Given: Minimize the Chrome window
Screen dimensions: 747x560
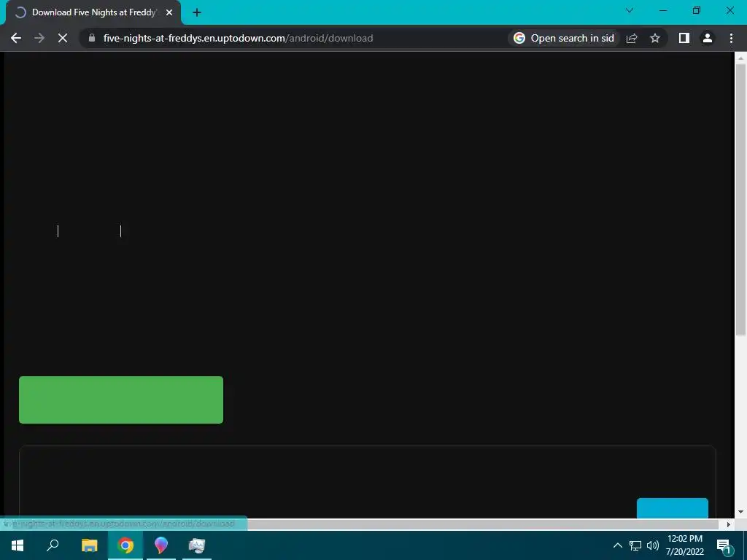Looking at the screenshot, I should click(663, 10).
